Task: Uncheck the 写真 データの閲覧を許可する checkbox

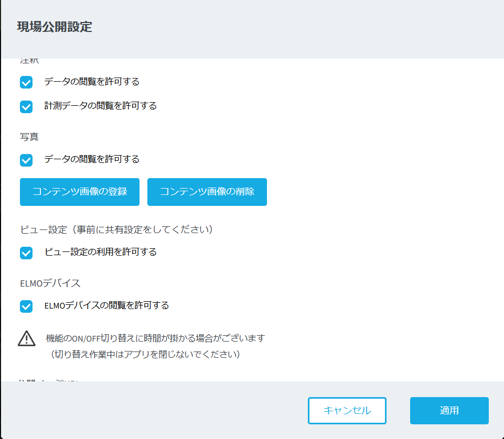Action: coord(26,160)
